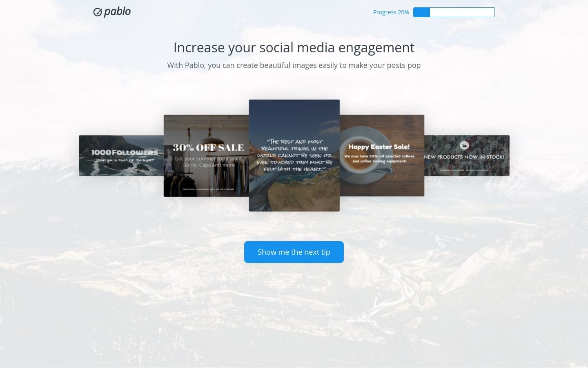Image resolution: width=588 pixels, height=368 pixels.
Task: Click the Progress 20% label
Action: coord(391,12)
